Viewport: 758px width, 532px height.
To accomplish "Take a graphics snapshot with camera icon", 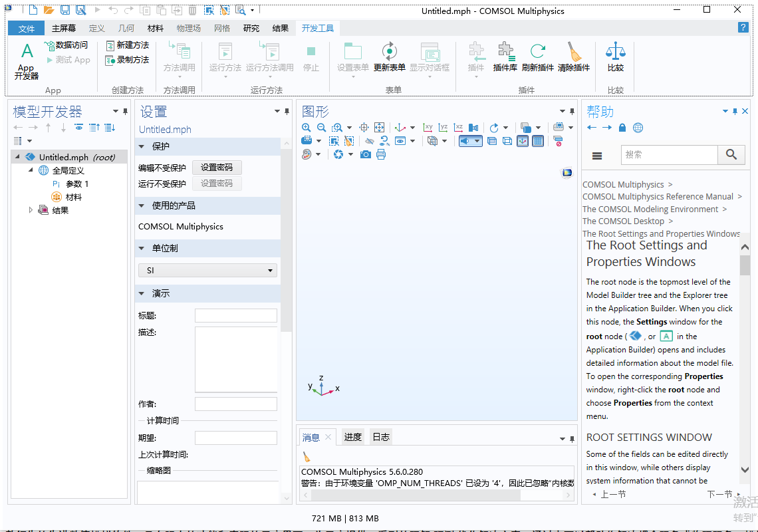I will click(366, 154).
